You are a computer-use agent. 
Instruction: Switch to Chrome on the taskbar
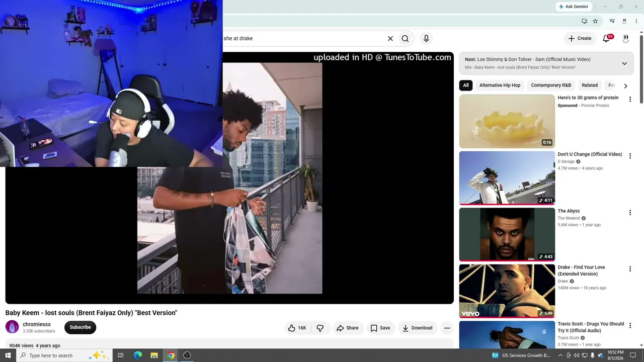click(171, 355)
